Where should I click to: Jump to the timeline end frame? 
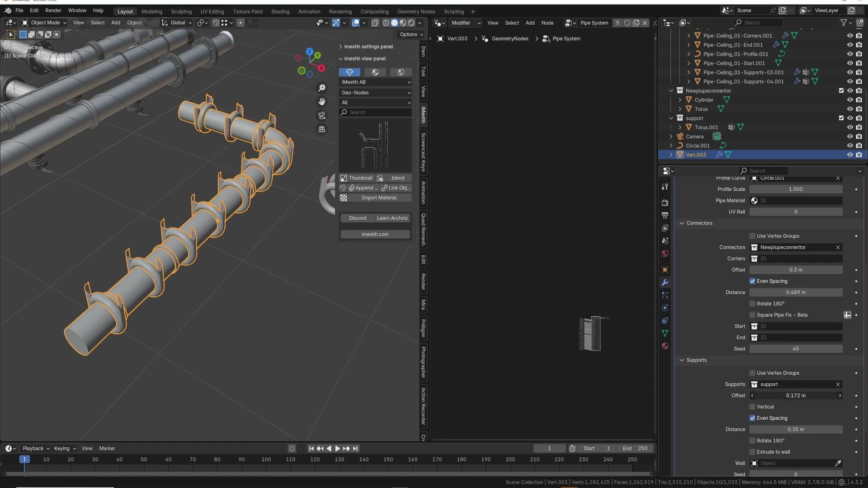point(355,449)
